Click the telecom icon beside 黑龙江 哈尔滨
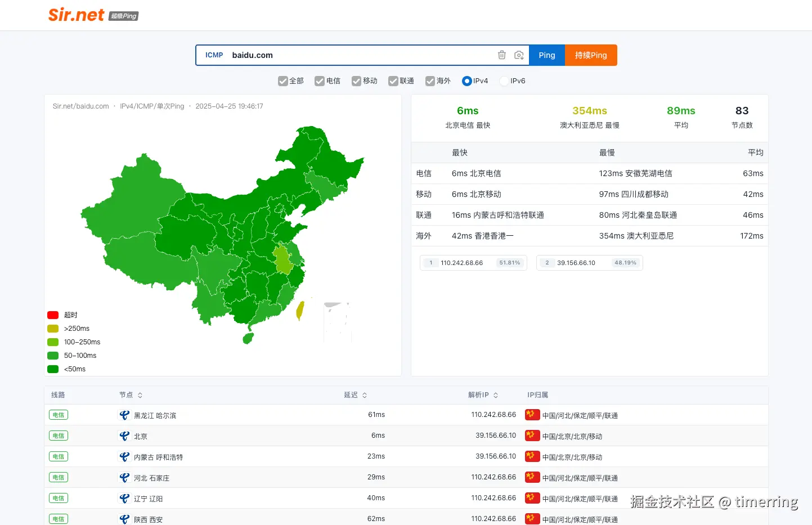 point(124,415)
